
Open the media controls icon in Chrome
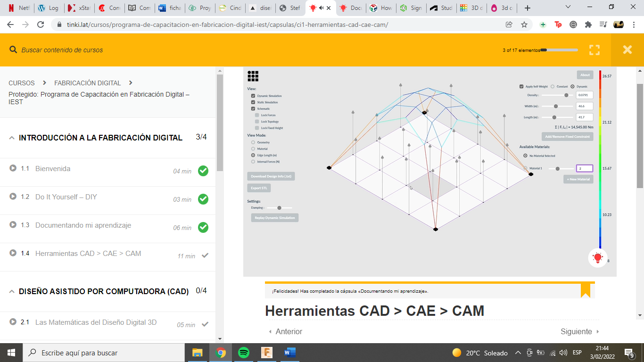point(603,25)
